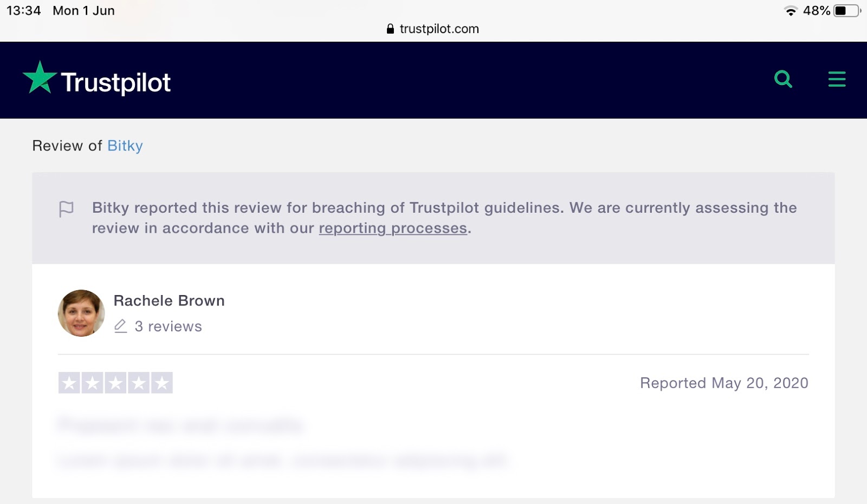Image resolution: width=867 pixels, height=504 pixels.
Task: Click the Reported May 20, 2020 date
Action: 724,383
